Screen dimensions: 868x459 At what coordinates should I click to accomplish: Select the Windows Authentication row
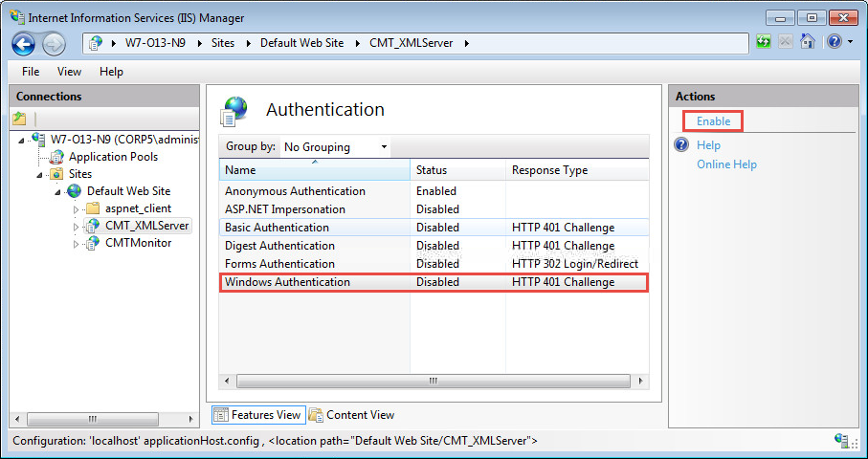287,282
